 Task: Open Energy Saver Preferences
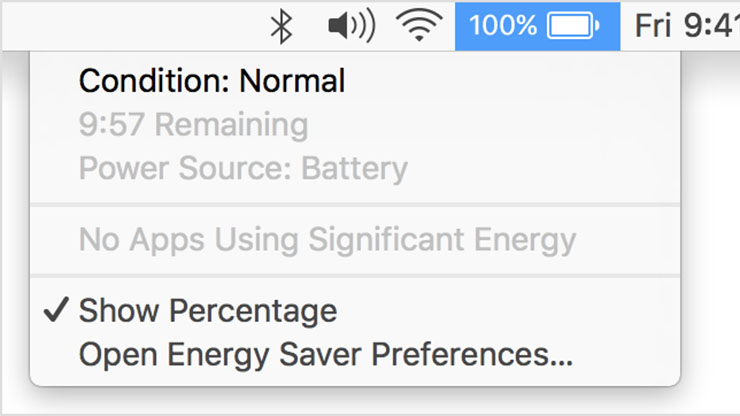click(x=326, y=354)
